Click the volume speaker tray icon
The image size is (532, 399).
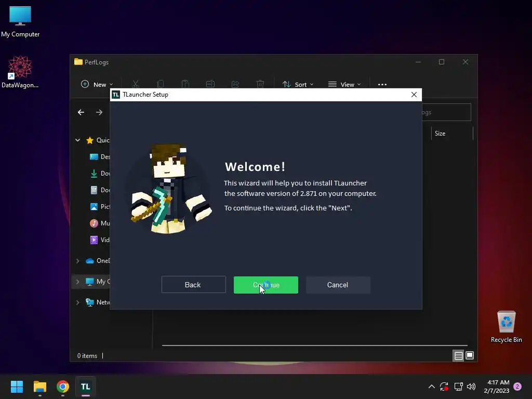(x=471, y=387)
